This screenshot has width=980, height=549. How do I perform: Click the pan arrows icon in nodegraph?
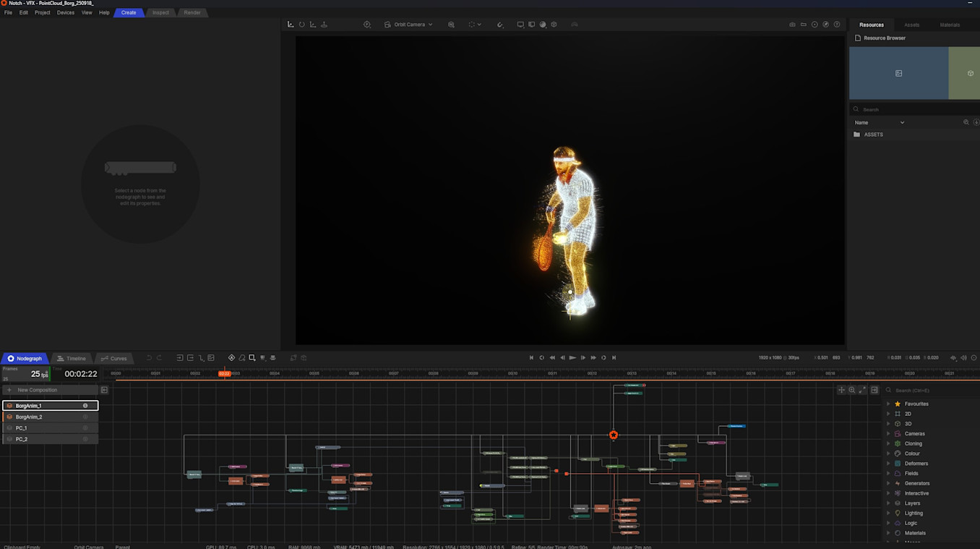point(841,390)
